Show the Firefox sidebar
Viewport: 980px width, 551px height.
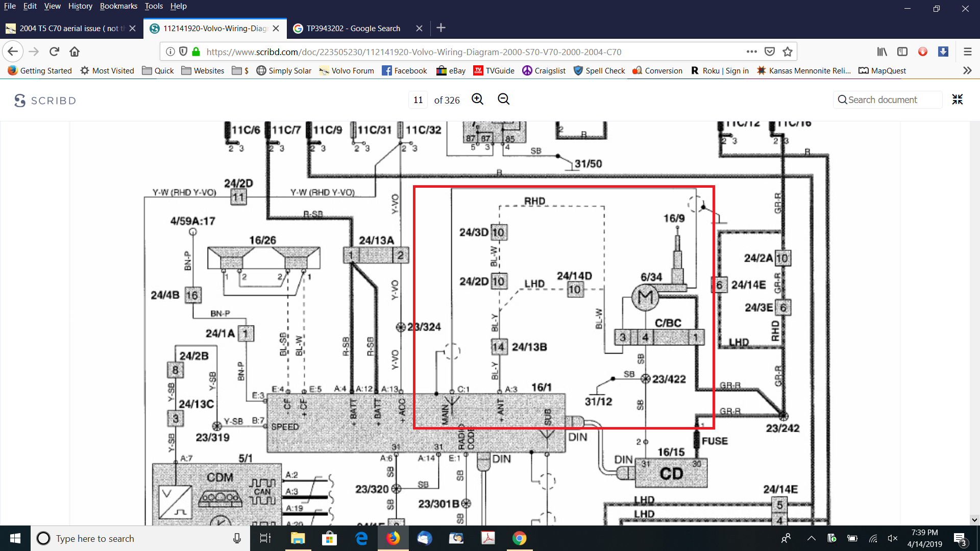tap(902, 52)
